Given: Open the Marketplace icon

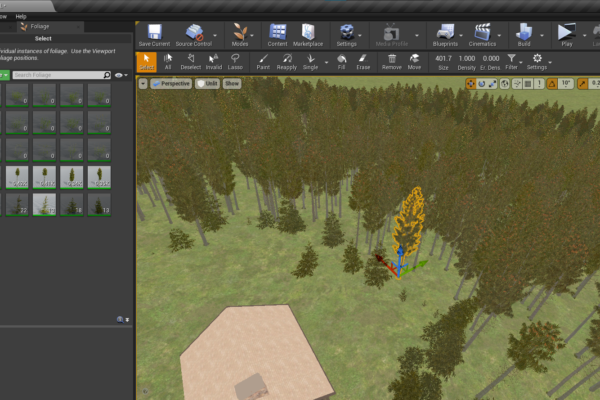Looking at the screenshot, I should click(308, 32).
